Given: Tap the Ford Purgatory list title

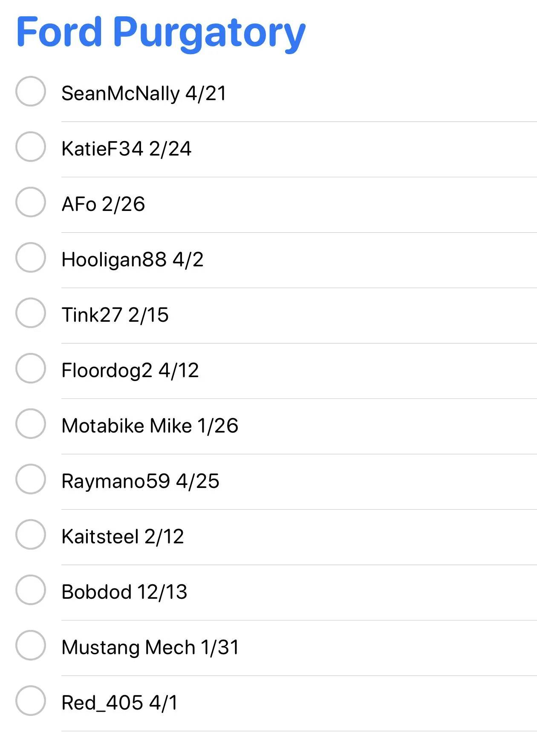Looking at the screenshot, I should pyautogui.click(x=161, y=32).
